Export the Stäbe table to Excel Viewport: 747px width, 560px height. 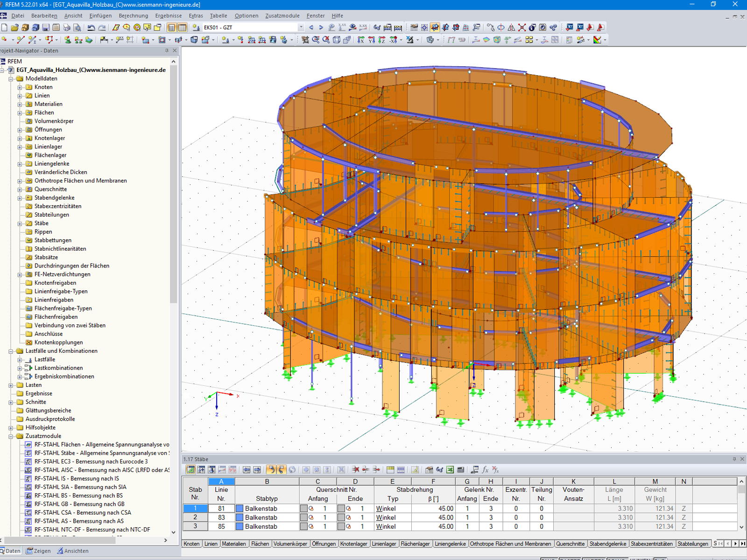[x=451, y=470]
